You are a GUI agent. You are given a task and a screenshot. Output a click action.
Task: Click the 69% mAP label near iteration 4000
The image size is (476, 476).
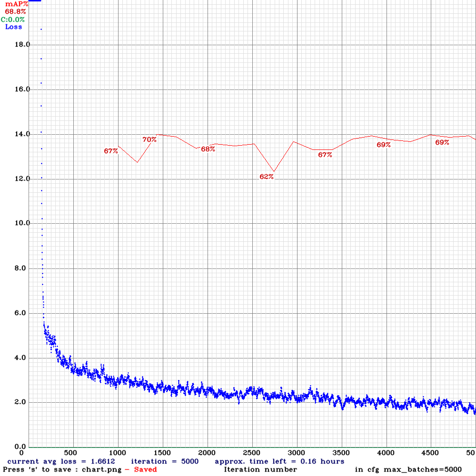(x=384, y=145)
